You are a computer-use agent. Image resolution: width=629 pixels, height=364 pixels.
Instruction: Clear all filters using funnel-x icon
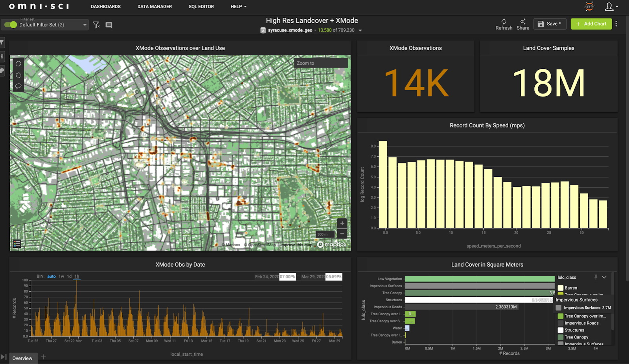click(x=96, y=25)
